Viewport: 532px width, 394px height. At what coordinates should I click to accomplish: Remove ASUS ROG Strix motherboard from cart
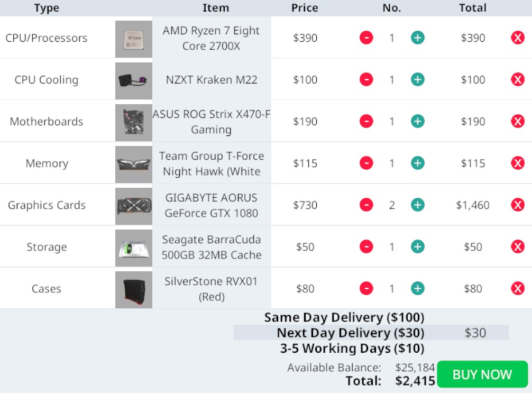[x=518, y=121]
